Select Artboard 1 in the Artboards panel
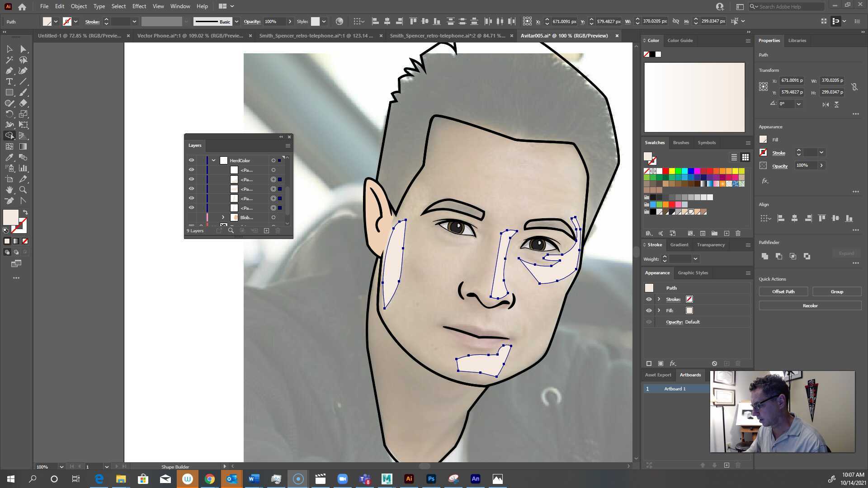 [x=675, y=388]
